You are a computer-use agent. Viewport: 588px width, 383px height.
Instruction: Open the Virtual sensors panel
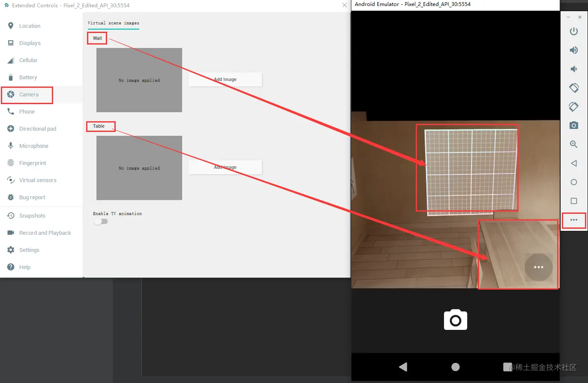38,180
